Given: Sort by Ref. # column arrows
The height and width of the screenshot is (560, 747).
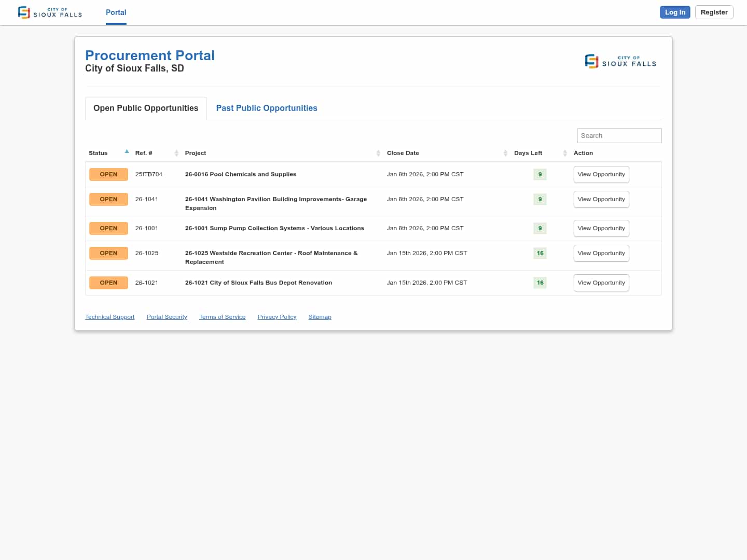Looking at the screenshot, I should [x=176, y=153].
